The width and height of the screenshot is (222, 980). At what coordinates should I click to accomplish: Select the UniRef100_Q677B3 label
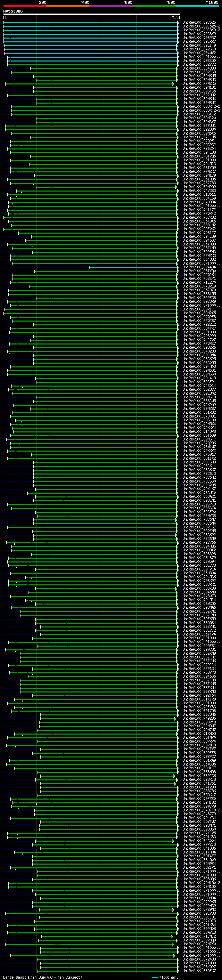tap(199, 183)
